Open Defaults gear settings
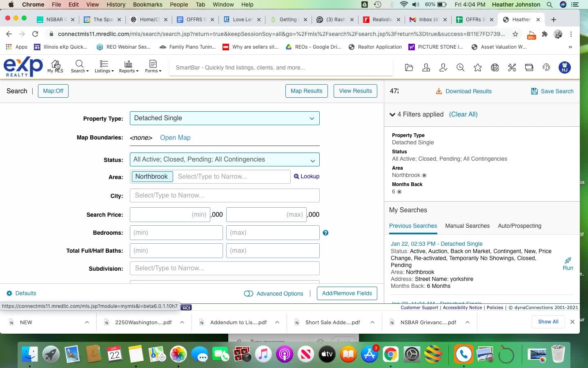 [21, 293]
